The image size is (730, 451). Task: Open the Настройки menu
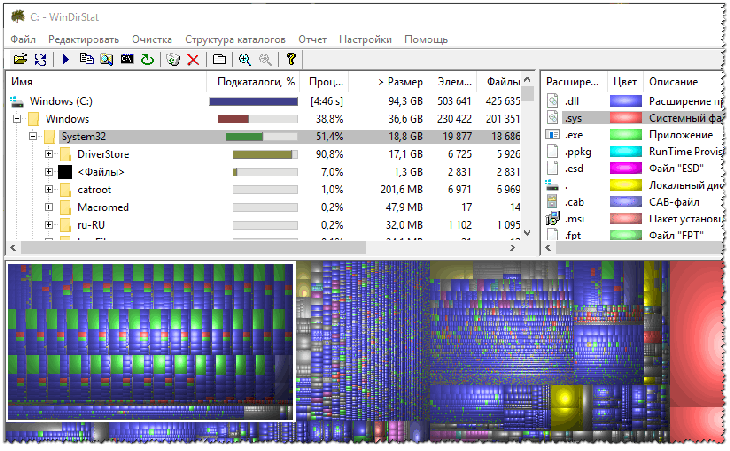[365, 40]
